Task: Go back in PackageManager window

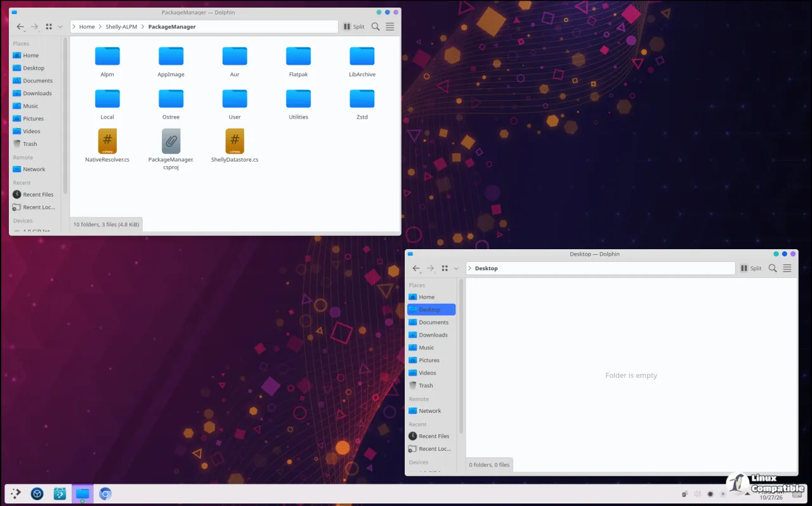Action: click(x=20, y=27)
